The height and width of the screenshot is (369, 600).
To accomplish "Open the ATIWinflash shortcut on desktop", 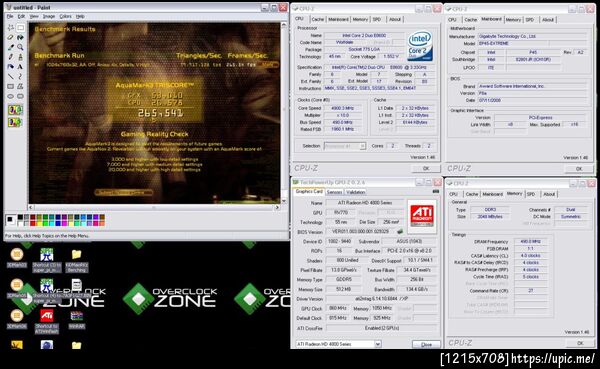I will (x=47, y=321).
